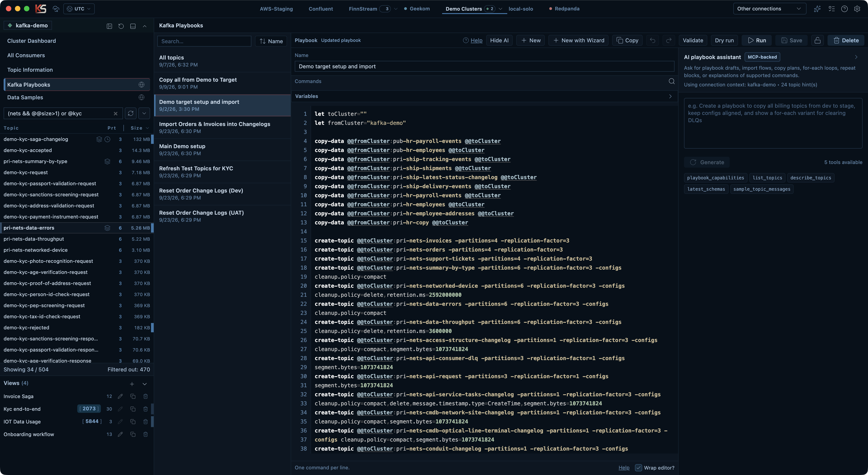Edit the Invoice Saga view
Viewport: 868px width, 475px height.
tap(120, 397)
